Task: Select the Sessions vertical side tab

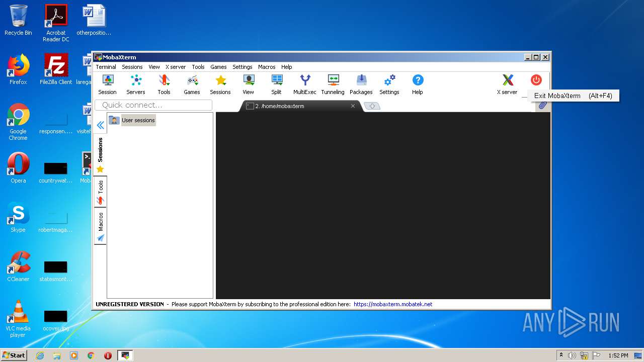Action: point(101,155)
